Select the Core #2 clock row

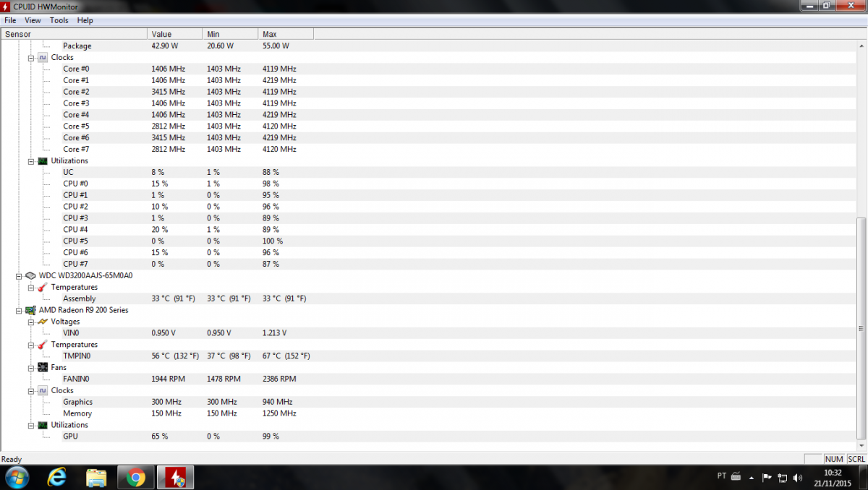pos(427,92)
